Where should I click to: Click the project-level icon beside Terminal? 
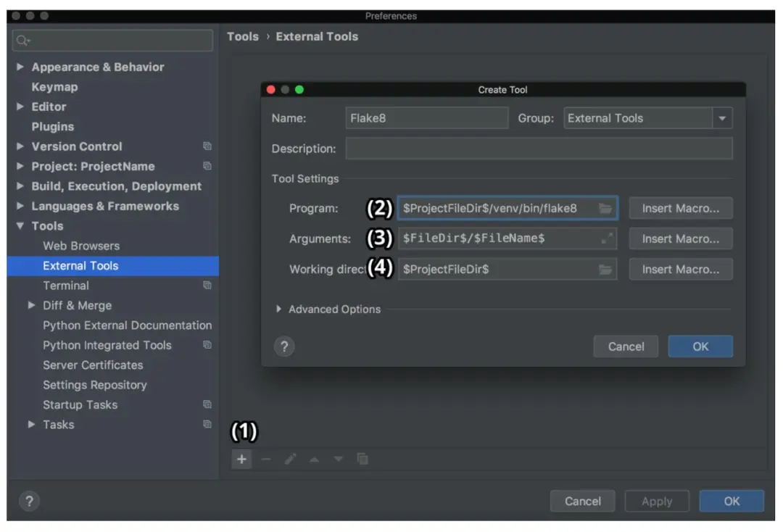[207, 286]
